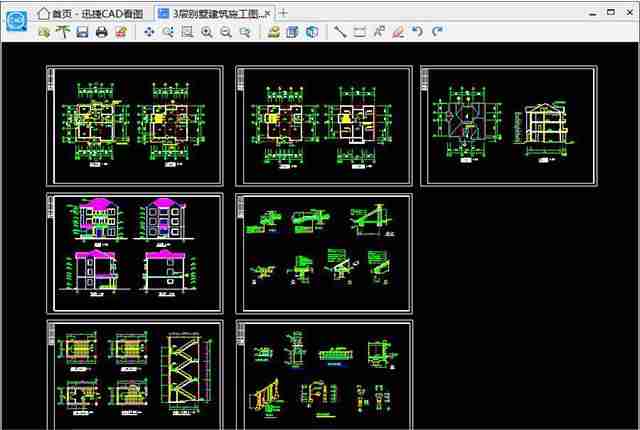Click the palm tree toolbar icon
Image resolution: width=640 pixels, height=430 pixels.
(x=63, y=31)
